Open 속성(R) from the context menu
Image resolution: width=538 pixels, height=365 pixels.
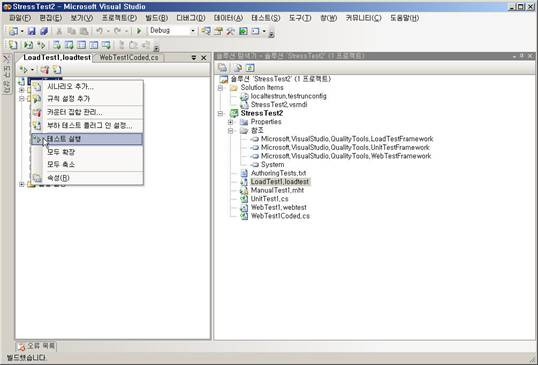coord(87,178)
